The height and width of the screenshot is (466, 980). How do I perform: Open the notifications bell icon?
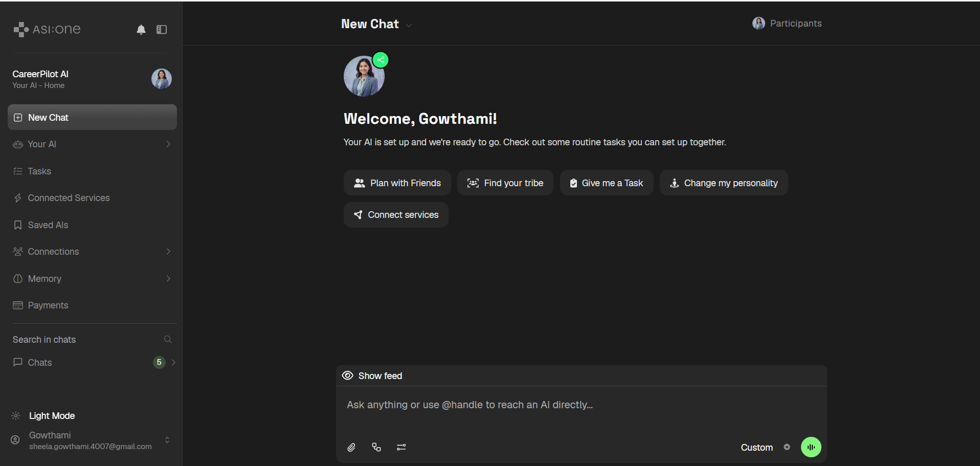[x=141, y=30]
